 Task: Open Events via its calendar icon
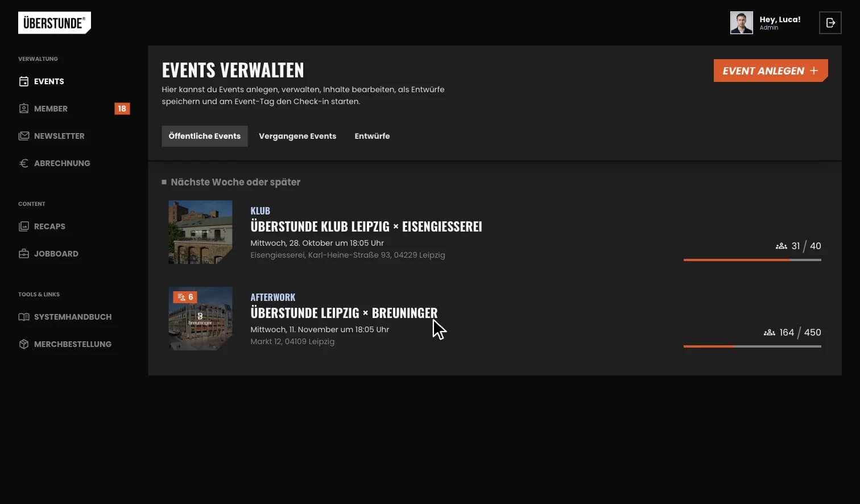pyautogui.click(x=24, y=81)
